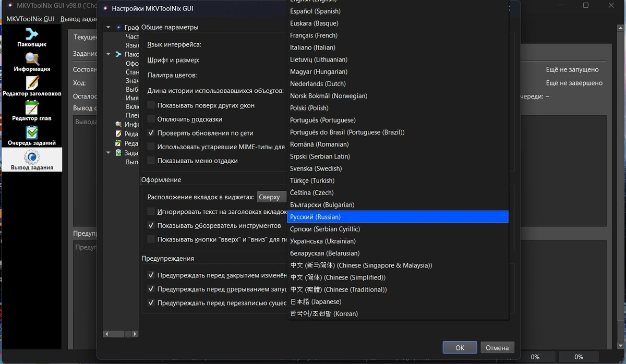Image resolution: width=626 pixels, height=364 pixels.
Task: Enable Использовать устаревшие MIME-типы
Action: [x=151, y=147]
